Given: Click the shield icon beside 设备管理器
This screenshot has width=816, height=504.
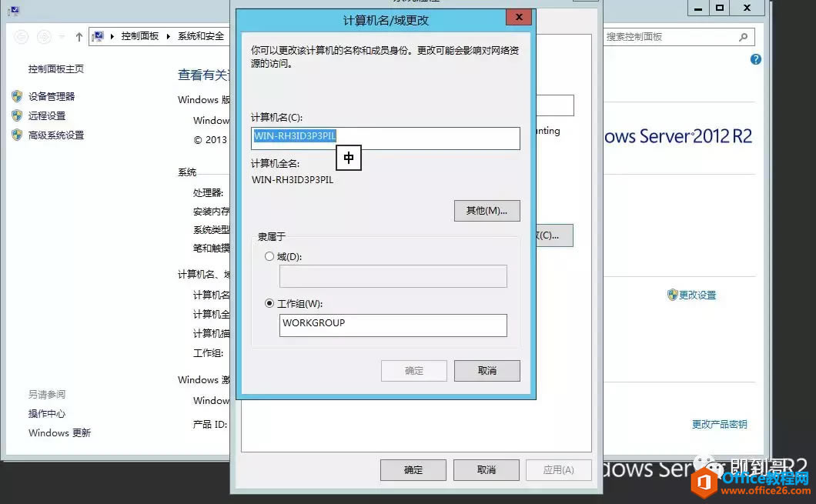Looking at the screenshot, I should (x=17, y=96).
